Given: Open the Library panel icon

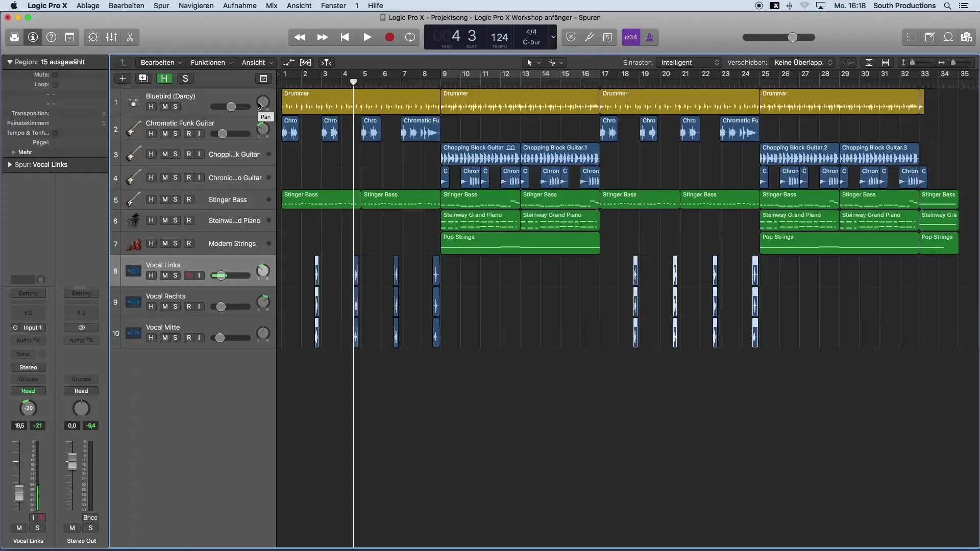Looking at the screenshot, I should tap(14, 37).
